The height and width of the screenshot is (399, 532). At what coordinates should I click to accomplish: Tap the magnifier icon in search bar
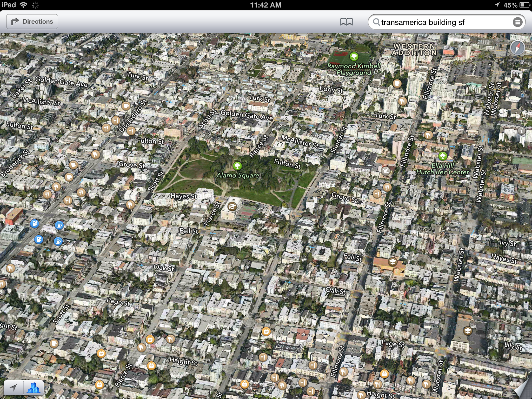click(376, 22)
